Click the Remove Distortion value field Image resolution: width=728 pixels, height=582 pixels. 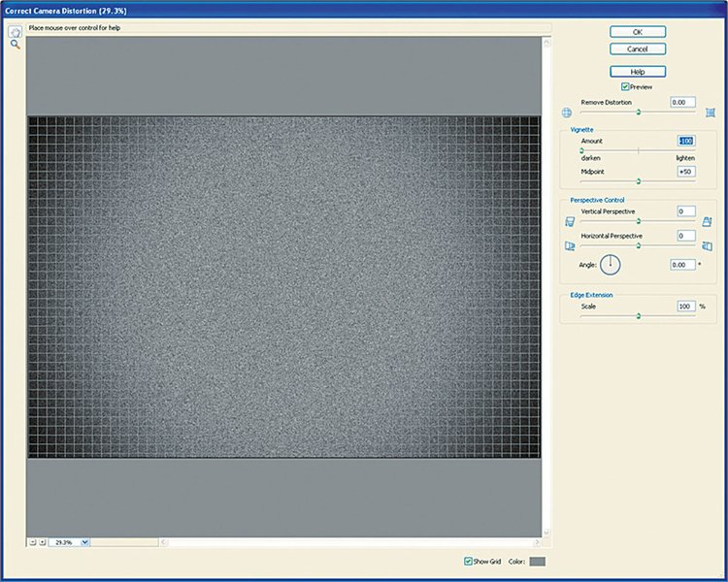click(683, 102)
